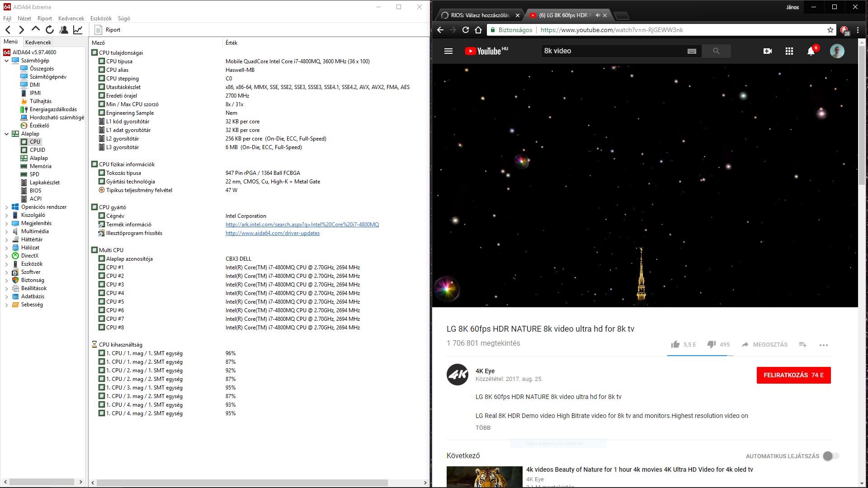Collapse the Alaplap tree node
The image size is (868, 488).
pos(6,134)
